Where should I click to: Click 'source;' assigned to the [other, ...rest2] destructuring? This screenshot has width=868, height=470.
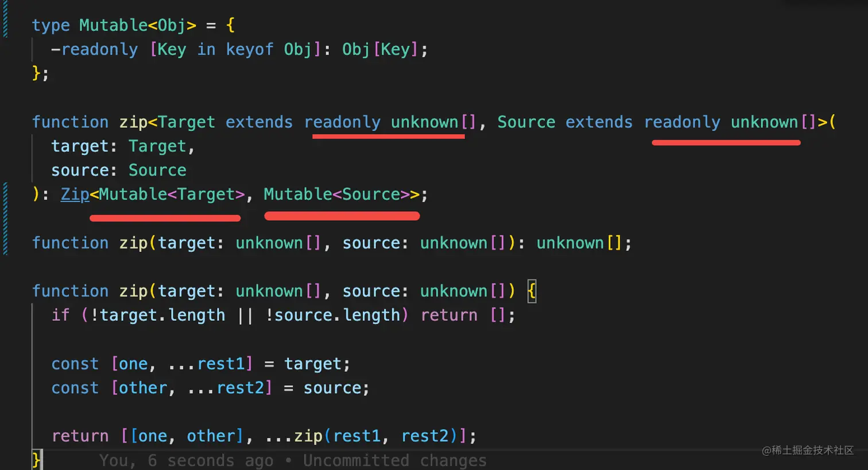[336, 389]
